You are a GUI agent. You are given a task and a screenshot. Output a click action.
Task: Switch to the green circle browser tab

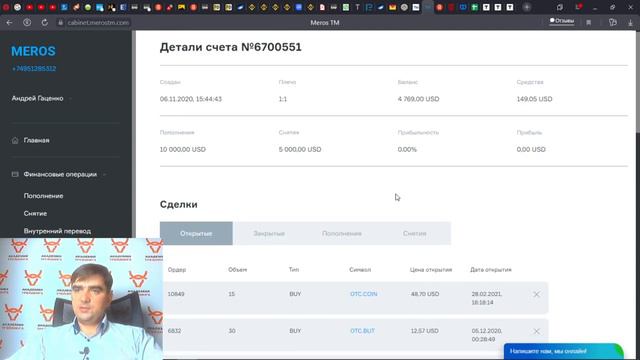[88, 7]
